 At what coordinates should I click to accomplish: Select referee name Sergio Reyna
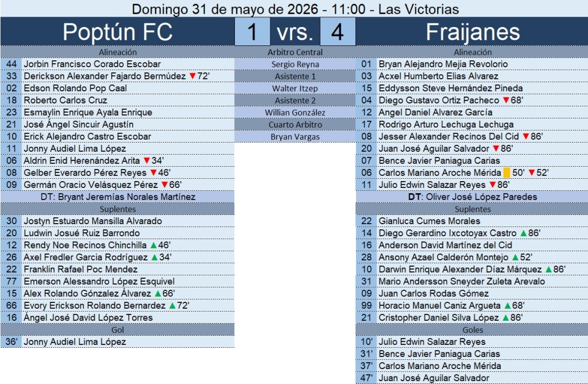click(295, 64)
